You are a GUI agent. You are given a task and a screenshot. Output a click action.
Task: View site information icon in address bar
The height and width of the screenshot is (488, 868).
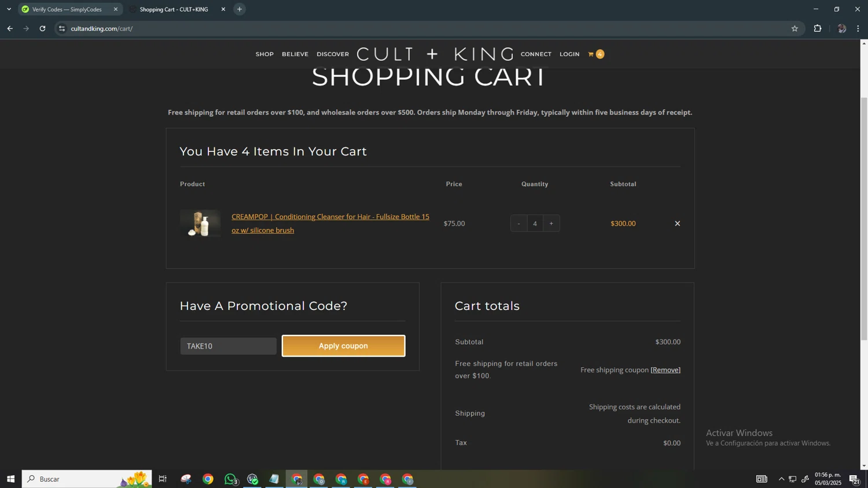(62, 28)
